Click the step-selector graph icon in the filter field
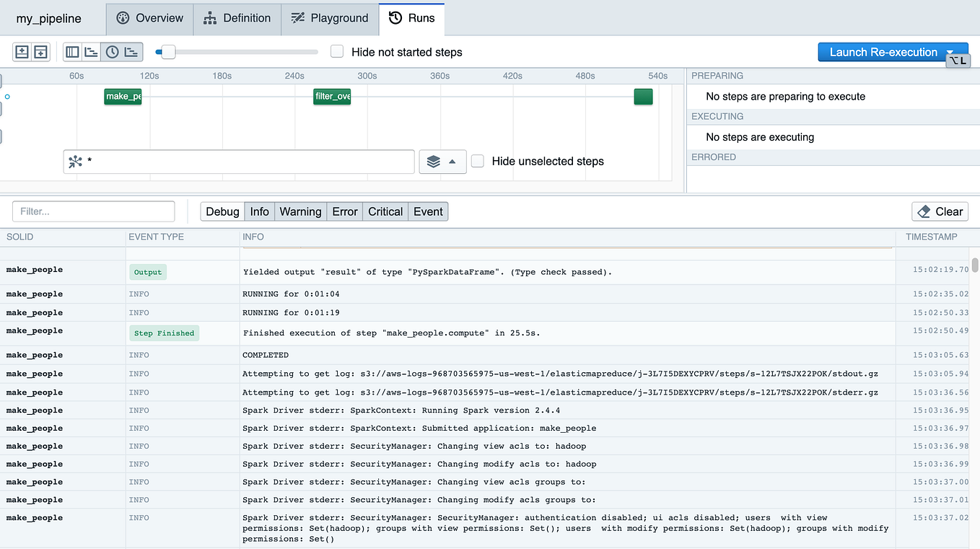The width and height of the screenshot is (980, 549). tap(75, 161)
